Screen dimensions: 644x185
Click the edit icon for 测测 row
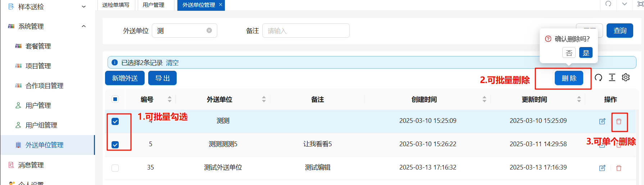click(602, 121)
